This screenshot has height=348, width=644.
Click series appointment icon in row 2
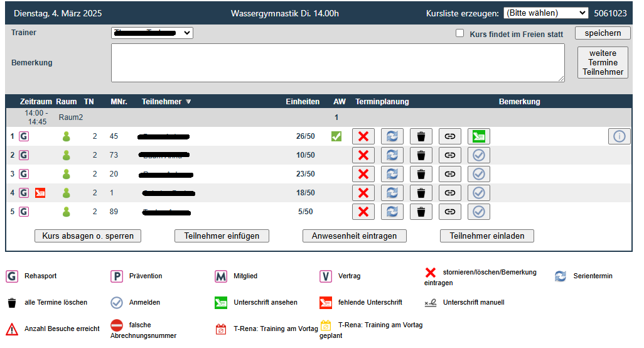coord(392,155)
